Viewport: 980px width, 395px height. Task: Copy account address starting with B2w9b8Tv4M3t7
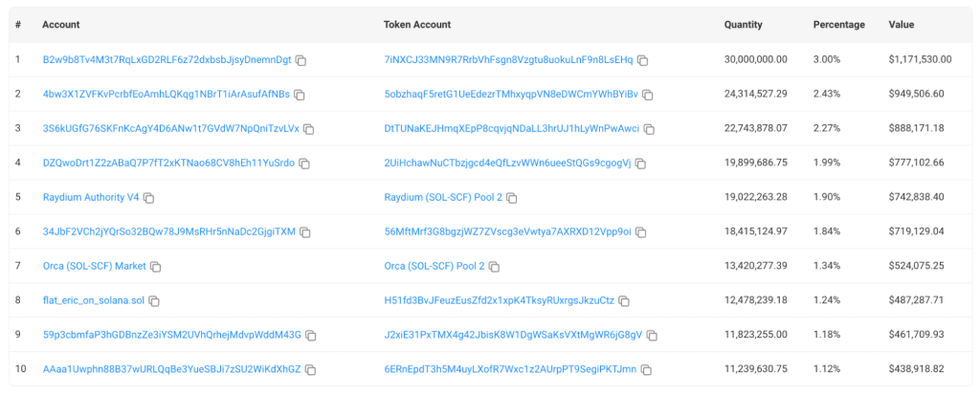click(x=301, y=60)
